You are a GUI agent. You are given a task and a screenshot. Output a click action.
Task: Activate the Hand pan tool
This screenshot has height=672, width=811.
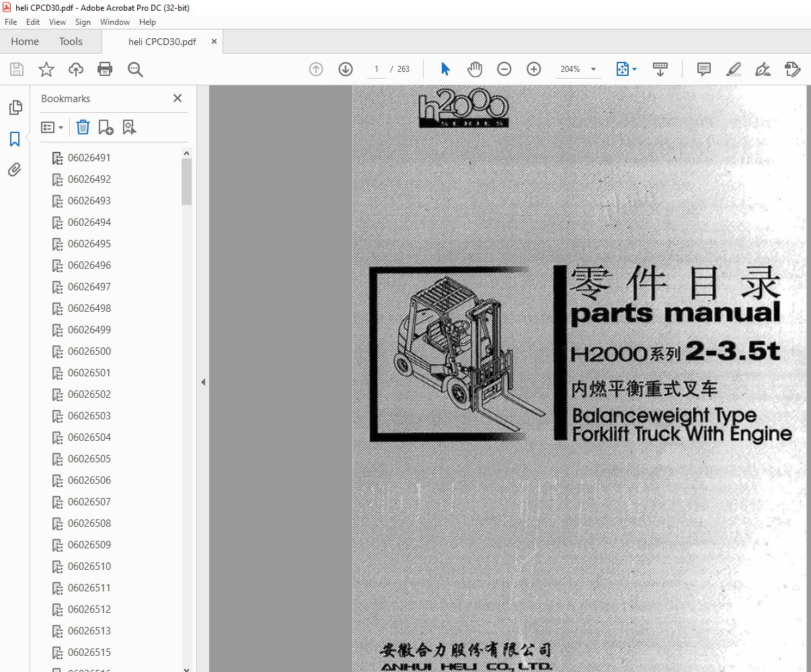click(475, 69)
